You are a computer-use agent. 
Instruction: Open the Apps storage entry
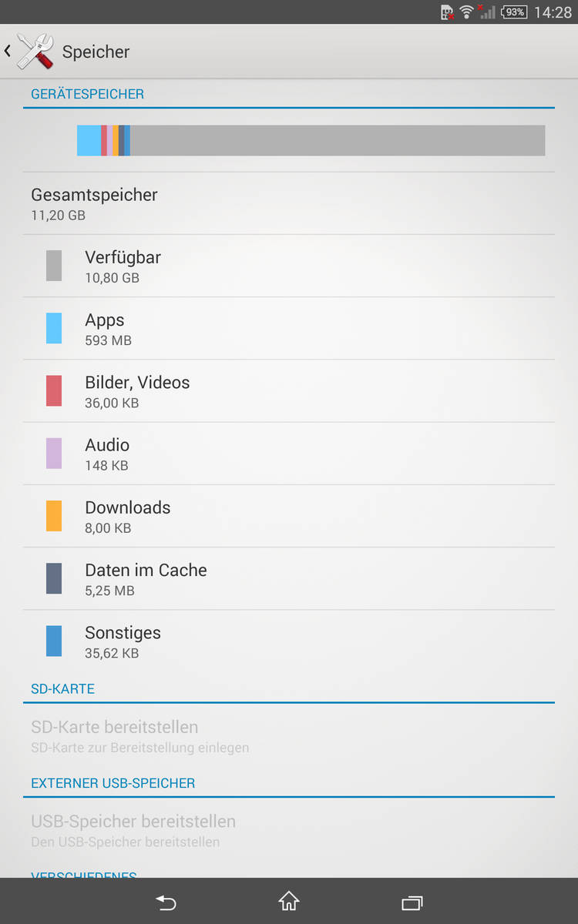[289, 328]
